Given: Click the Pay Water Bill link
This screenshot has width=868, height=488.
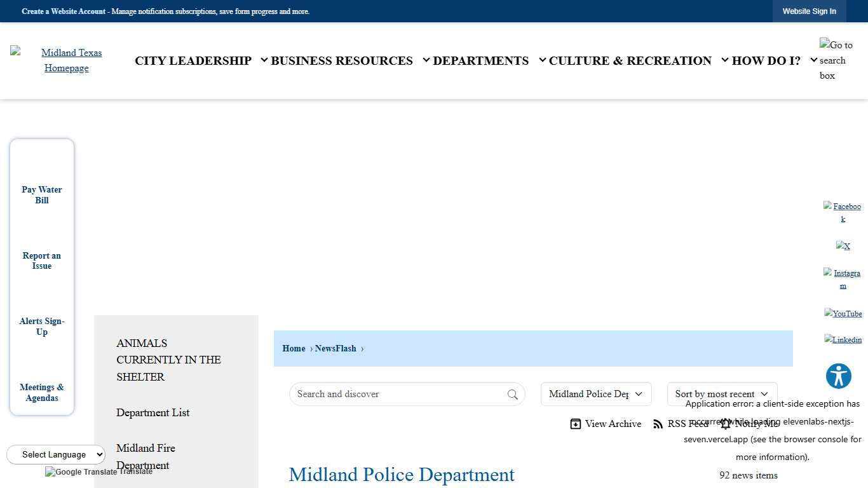Looking at the screenshot, I should click(x=42, y=195).
